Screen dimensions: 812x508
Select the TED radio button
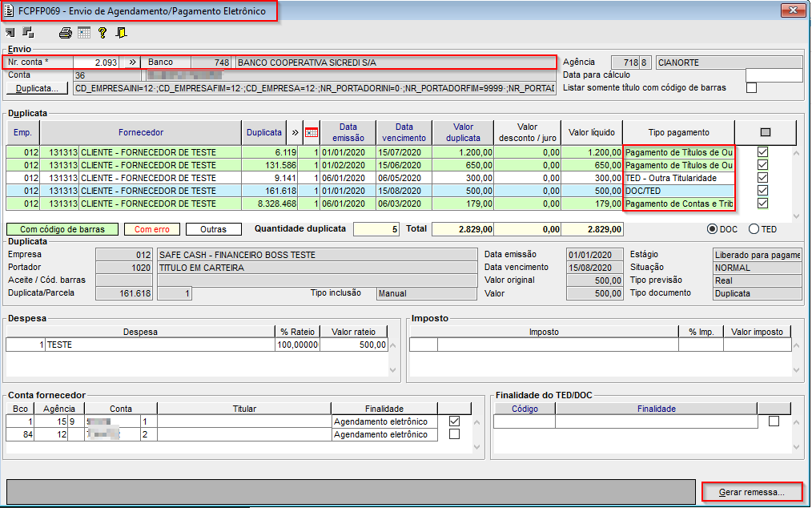754,229
